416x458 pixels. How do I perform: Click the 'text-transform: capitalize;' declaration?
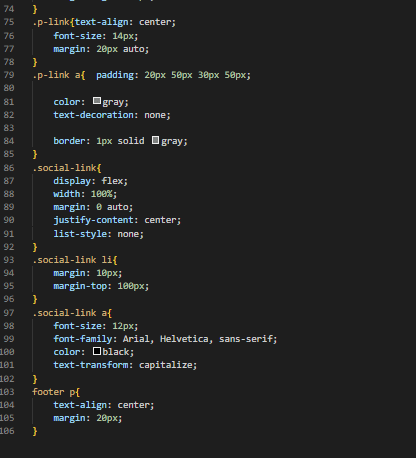click(x=125, y=365)
